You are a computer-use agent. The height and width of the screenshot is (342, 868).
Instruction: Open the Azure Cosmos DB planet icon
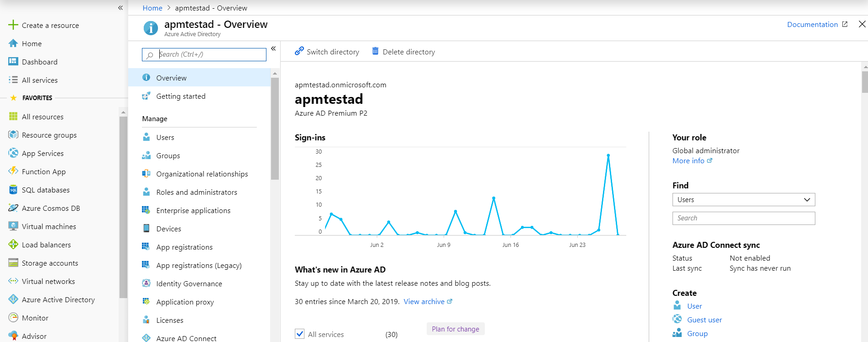[x=13, y=208]
